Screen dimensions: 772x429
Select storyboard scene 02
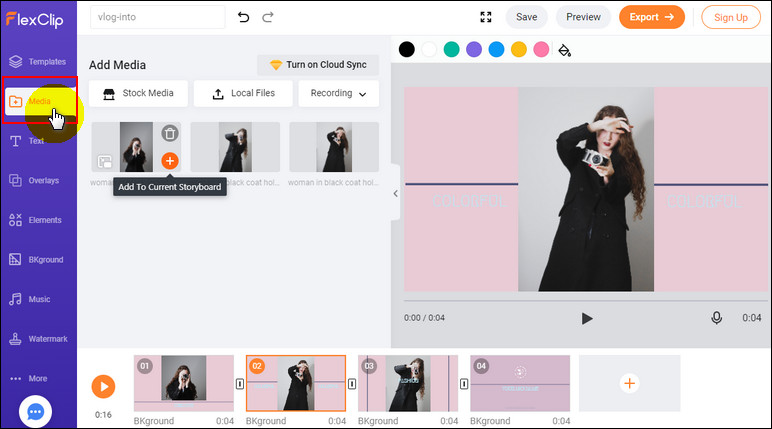pyautogui.click(x=296, y=383)
